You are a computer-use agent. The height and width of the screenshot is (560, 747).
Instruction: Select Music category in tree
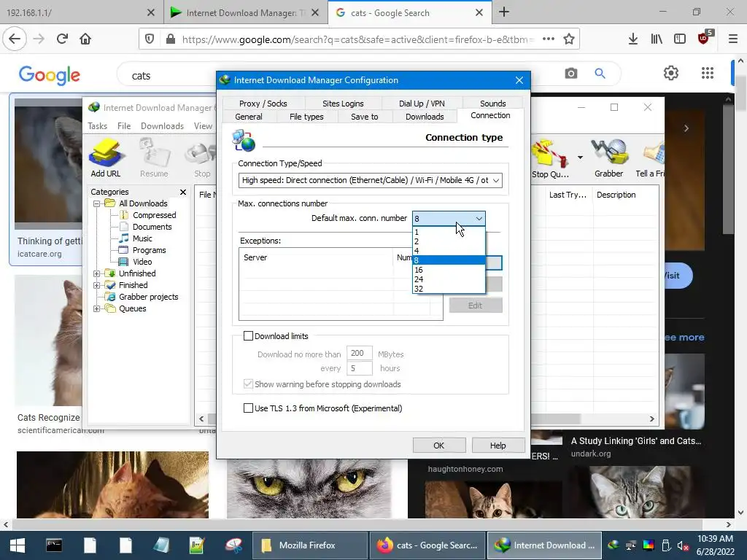(142, 238)
